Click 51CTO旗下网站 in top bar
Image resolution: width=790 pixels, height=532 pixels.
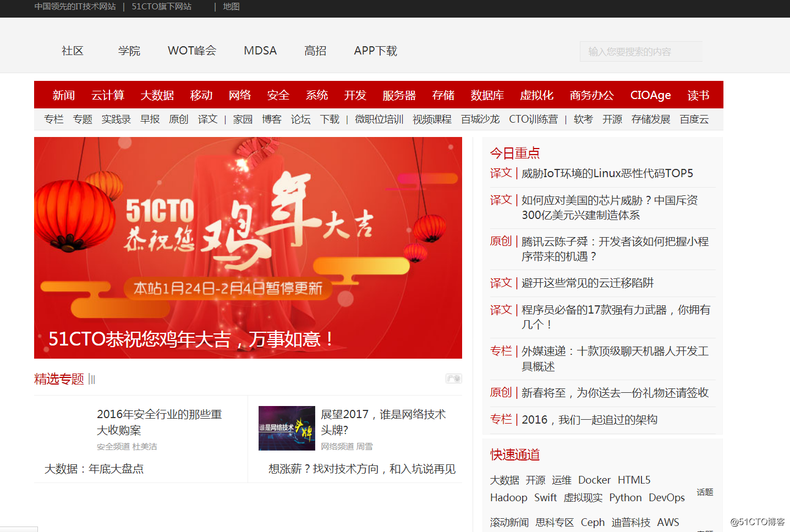coord(162,7)
